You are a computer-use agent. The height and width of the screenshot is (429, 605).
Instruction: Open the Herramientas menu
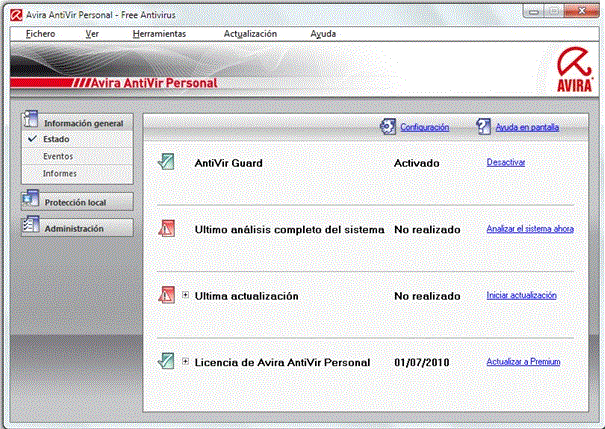tap(159, 34)
